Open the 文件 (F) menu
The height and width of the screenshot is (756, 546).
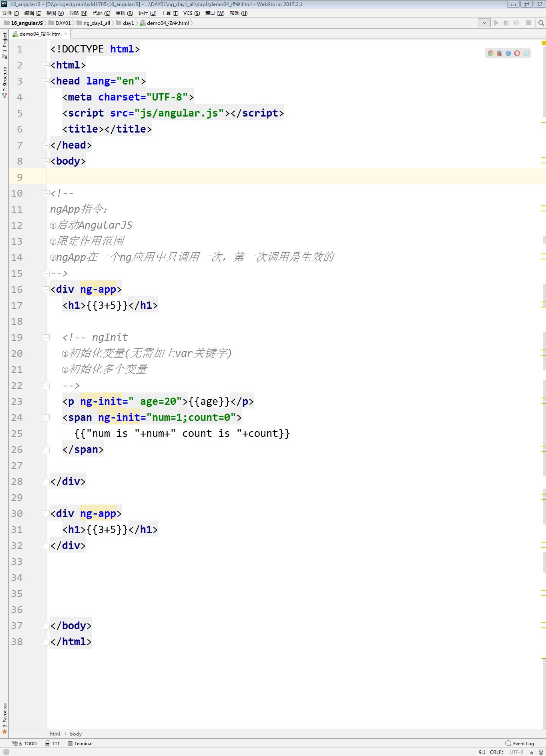click(11, 13)
